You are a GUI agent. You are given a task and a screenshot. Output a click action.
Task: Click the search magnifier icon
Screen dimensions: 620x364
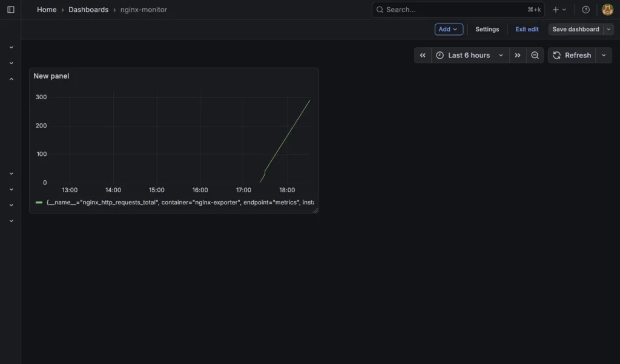(x=380, y=10)
